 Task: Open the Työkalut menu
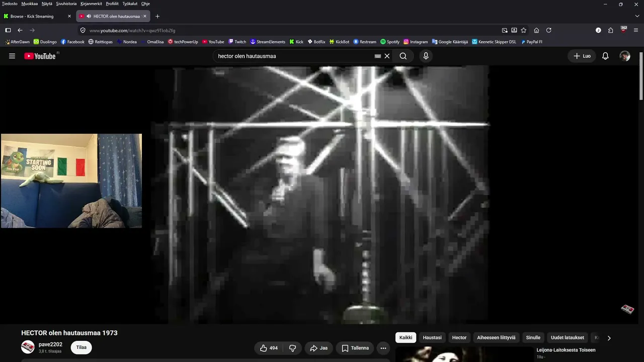[x=130, y=4]
